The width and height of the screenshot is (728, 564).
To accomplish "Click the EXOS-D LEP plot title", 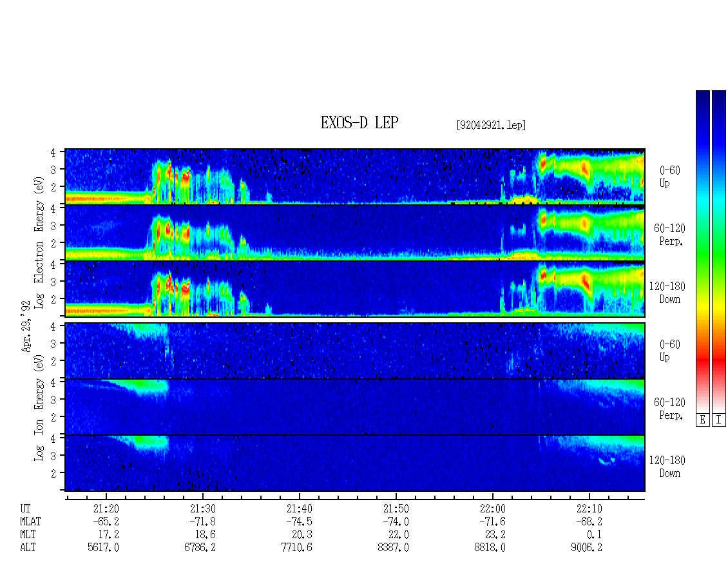I will point(359,122).
